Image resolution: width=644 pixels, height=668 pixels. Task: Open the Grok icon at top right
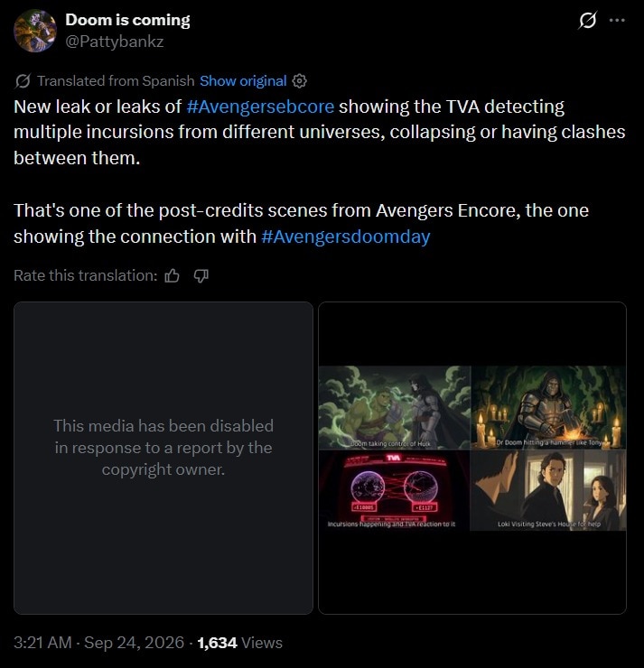click(x=588, y=20)
